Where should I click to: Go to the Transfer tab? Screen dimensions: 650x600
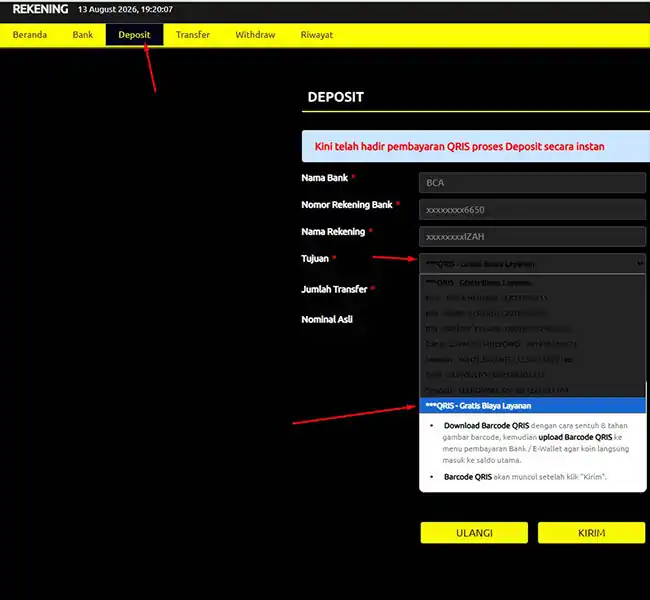193,35
